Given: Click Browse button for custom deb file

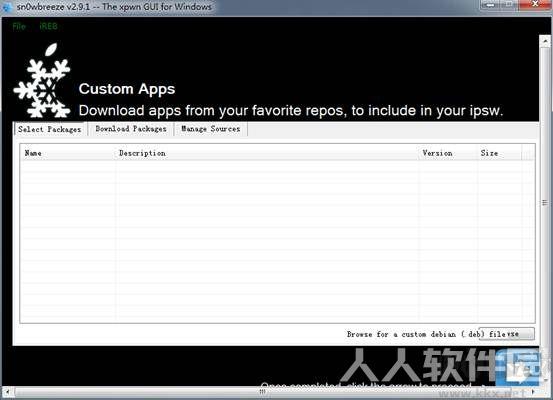Looking at the screenshot, I should coord(506,334).
